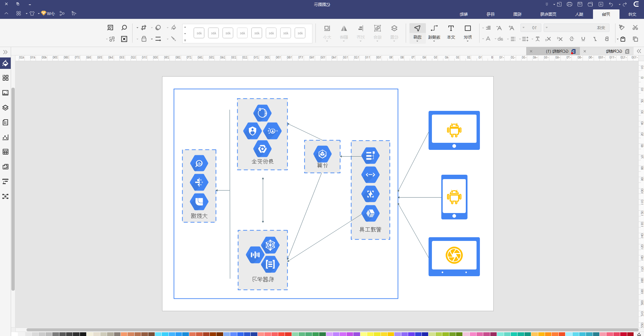Click the decrease font size icon

[499, 28]
